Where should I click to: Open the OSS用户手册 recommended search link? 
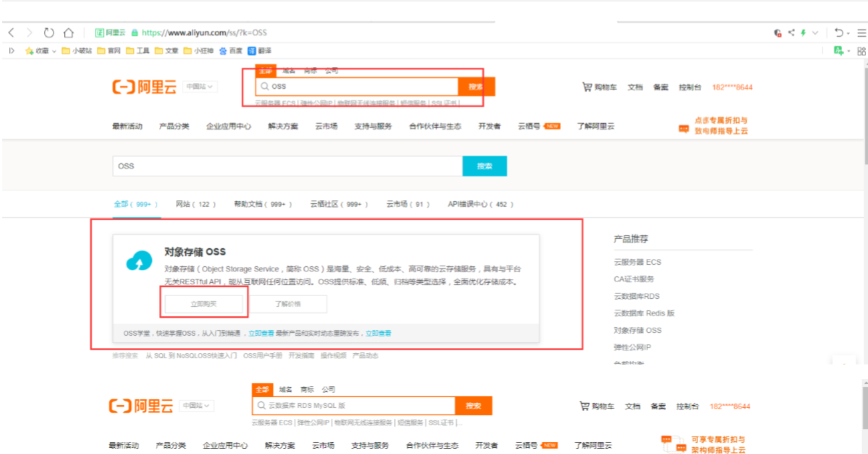pyautogui.click(x=263, y=356)
